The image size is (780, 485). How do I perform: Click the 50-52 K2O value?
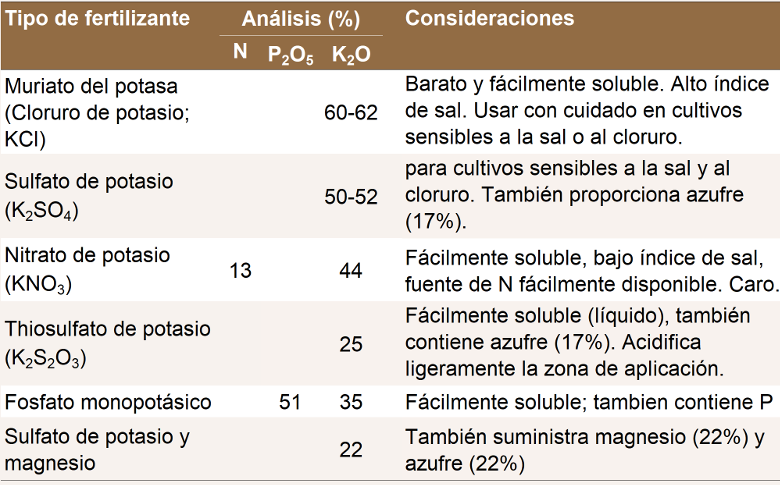tap(351, 196)
